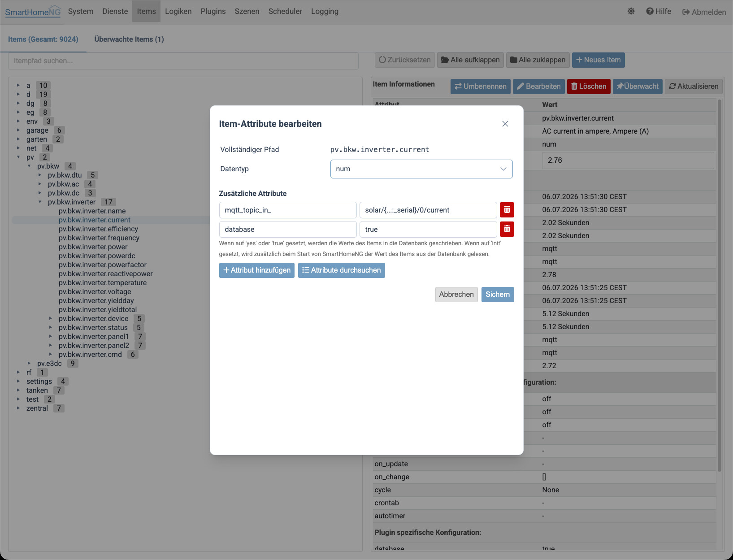Delete the mqtt_topic_in_ attribute row
This screenshot has height=560, width=733.
[x=507, y=210]
